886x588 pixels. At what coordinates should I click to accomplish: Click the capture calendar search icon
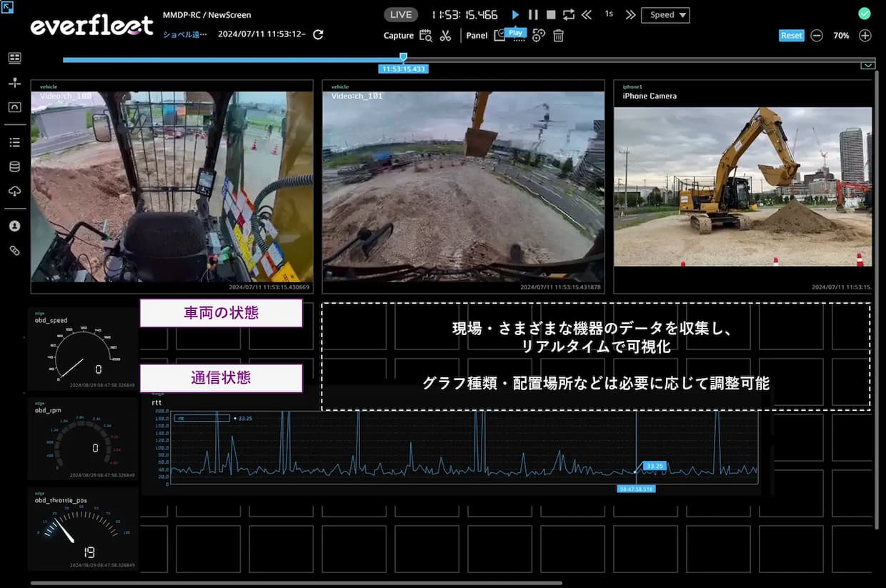426,35
